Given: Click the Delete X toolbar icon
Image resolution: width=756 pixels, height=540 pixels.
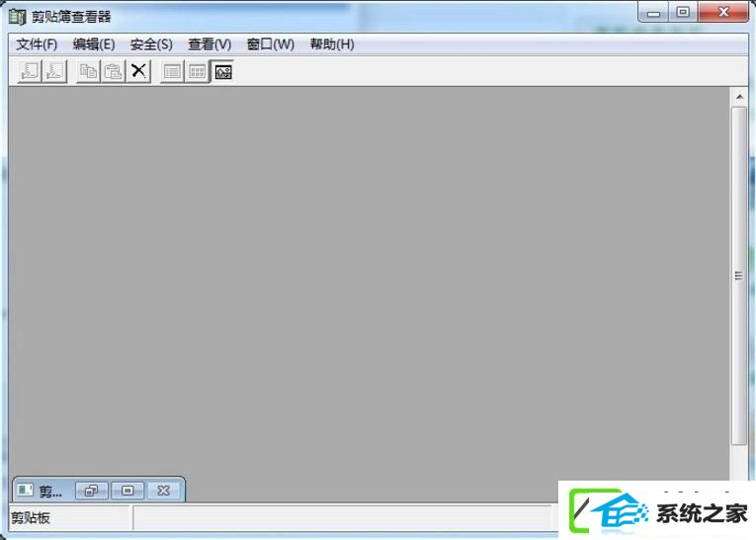Looking at the screenshot, I should [139, 71].
